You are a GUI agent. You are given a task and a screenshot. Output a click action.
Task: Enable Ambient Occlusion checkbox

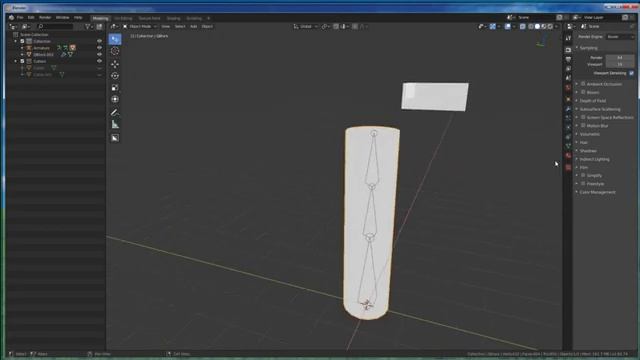[583, 84]
